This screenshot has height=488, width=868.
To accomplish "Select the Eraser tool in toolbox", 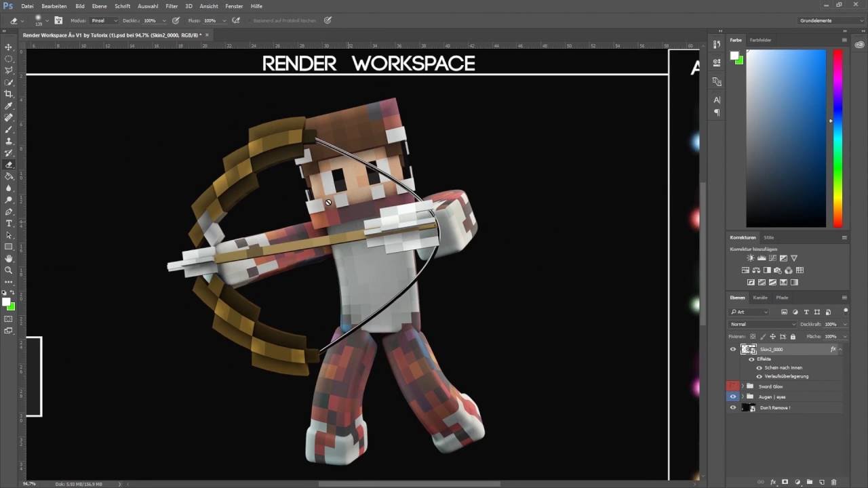I will click(9, 165).
